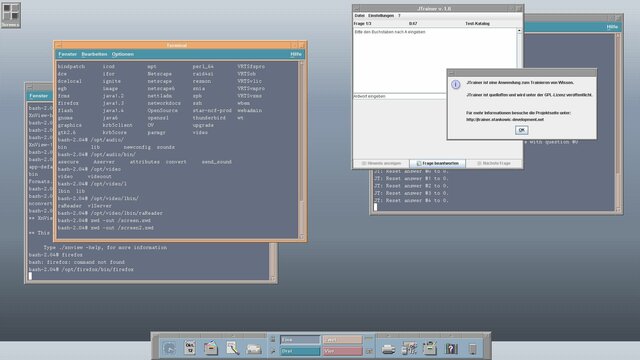The image size is (640, 360).
Task: Click the exit icon beside the Vier workspace button
Action: click(369, 351)
